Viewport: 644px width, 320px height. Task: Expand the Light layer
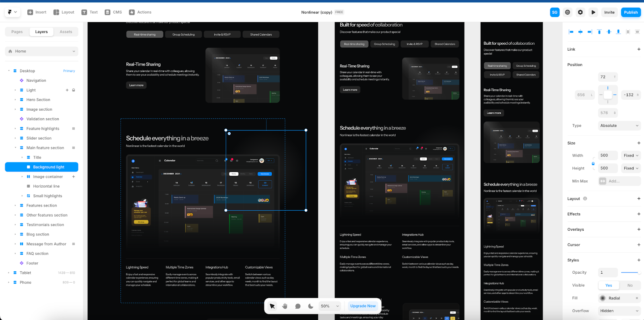15,90
